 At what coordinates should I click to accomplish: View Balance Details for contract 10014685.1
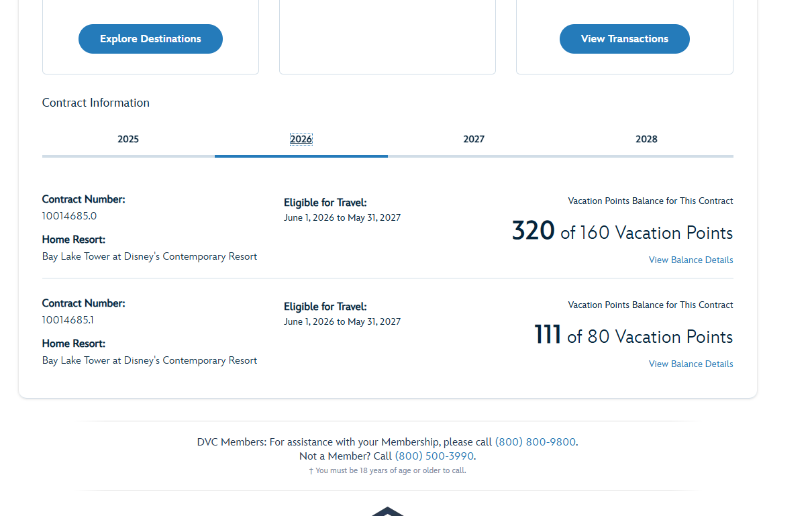691,364
